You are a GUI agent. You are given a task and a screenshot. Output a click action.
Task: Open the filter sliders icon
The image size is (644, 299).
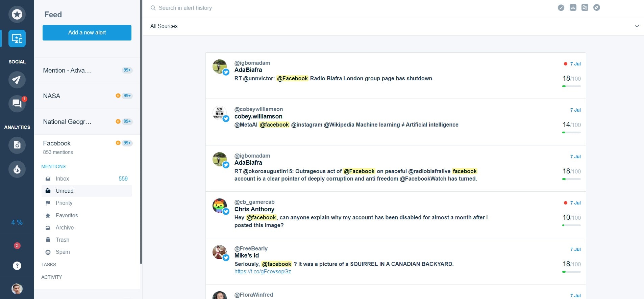(x=585, y=7)
